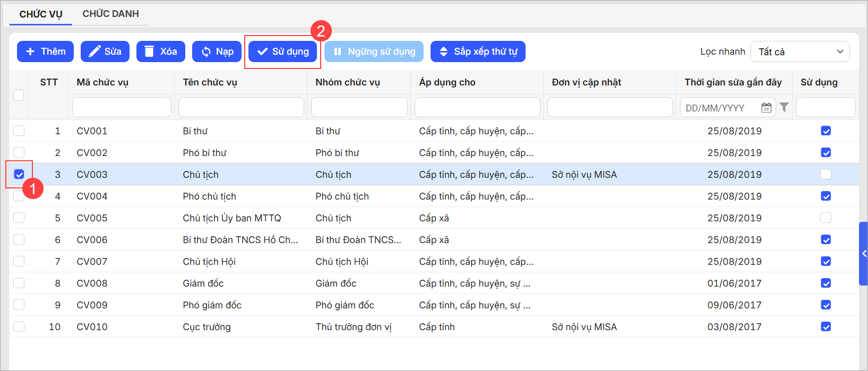868x371 pixels.
Task: Click the calendar icon in date filter
Action: pos(766,108)
